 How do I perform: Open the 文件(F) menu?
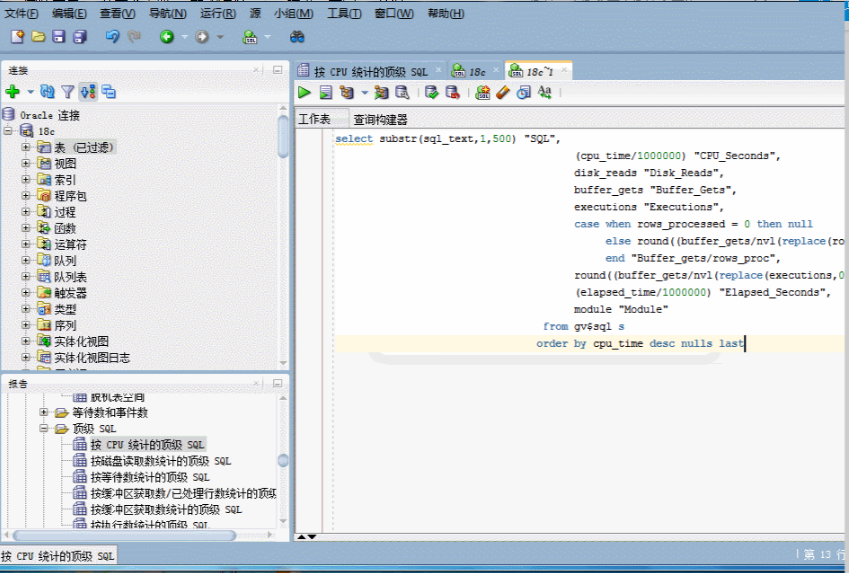[22, 14]
